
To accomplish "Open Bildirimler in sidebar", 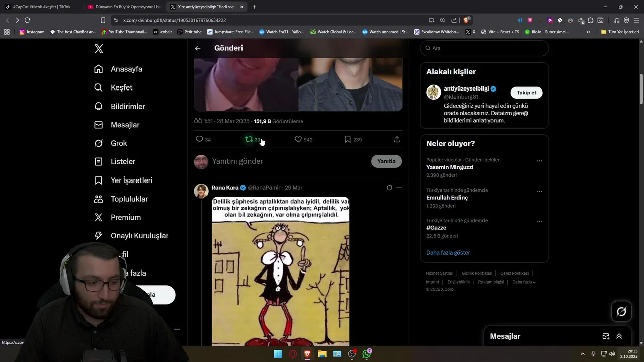I will tap(119, 106).
